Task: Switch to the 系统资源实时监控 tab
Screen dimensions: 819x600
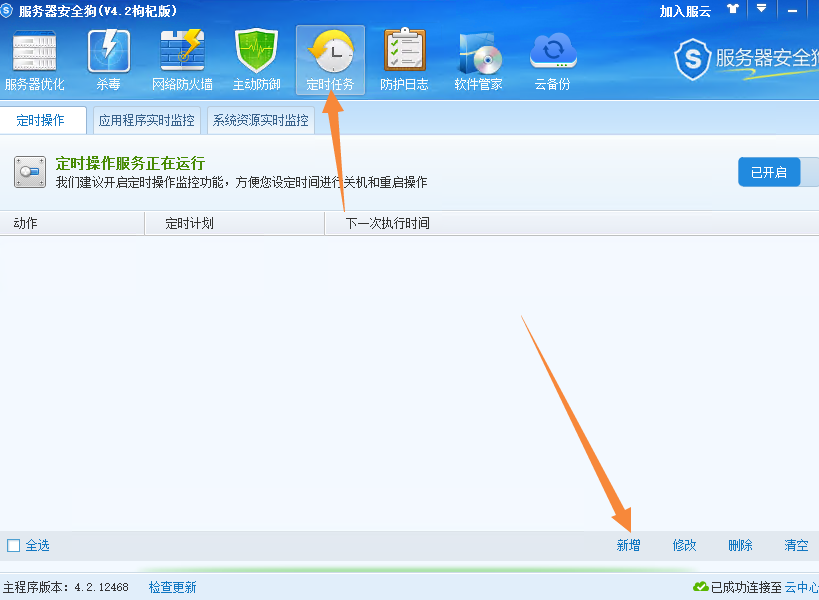Action: pyautogui.click(x=261, y=120)
